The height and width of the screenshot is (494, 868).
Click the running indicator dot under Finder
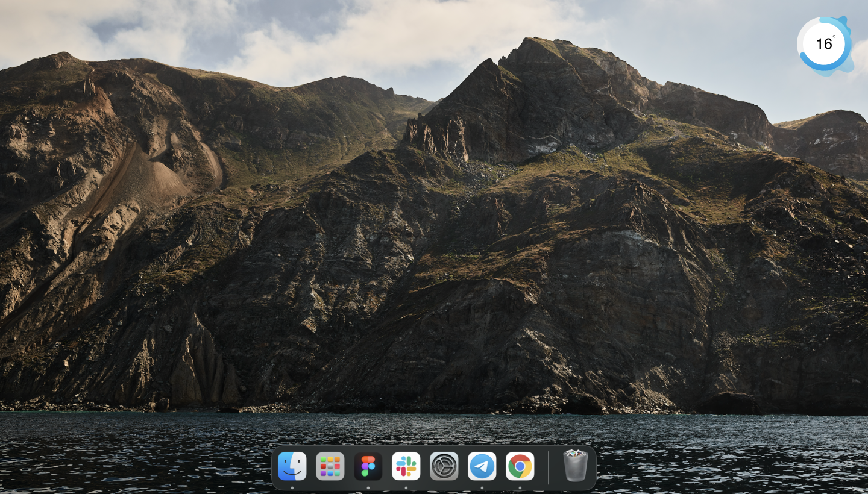coord(292,487)
